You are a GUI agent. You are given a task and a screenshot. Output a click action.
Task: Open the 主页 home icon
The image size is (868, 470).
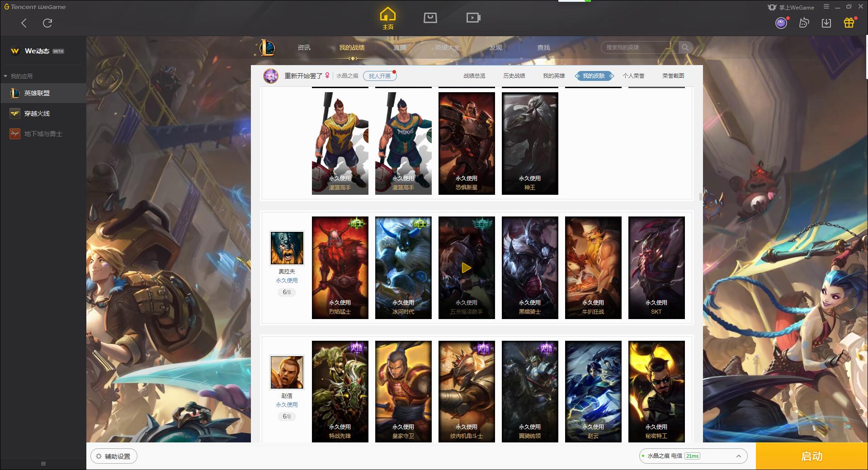[387, 19]
